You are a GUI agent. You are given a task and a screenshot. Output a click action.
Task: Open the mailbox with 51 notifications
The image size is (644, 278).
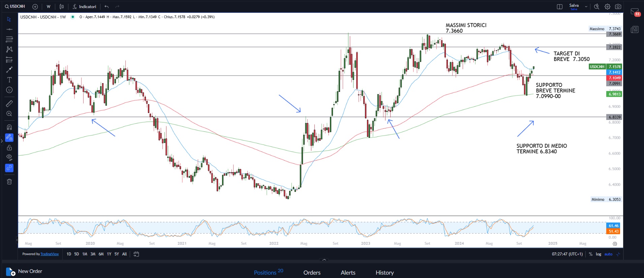click(x=635, y=12)
